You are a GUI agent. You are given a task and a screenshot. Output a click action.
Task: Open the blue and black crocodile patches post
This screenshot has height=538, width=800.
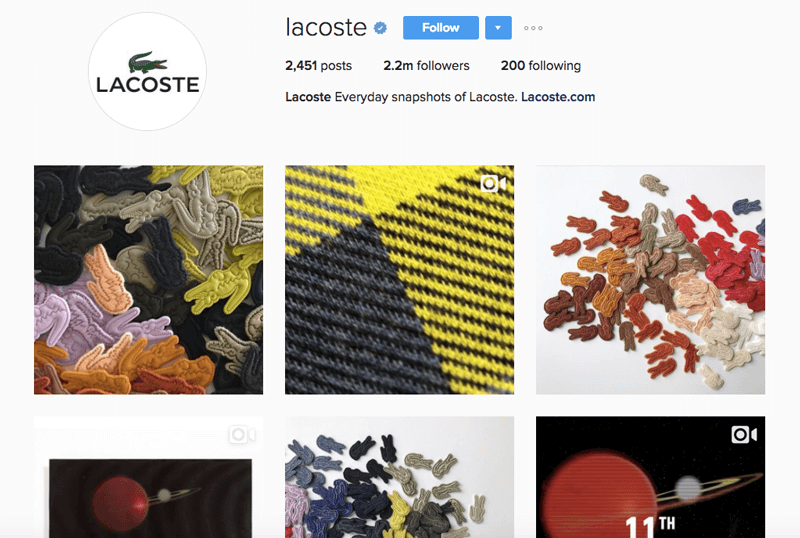(399, 477)
